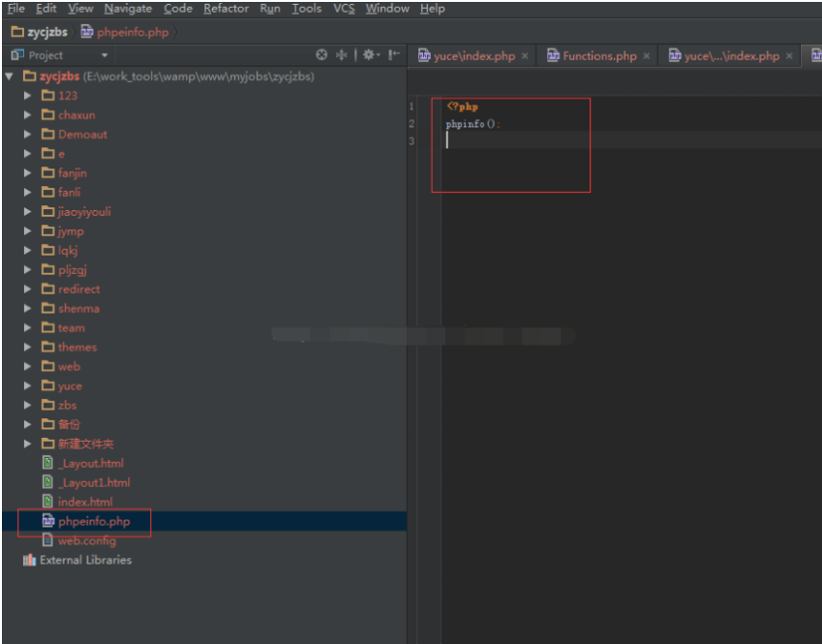Switch to yuce\...\index.php tab
This screenshot has width=822, height=644.
731,55
